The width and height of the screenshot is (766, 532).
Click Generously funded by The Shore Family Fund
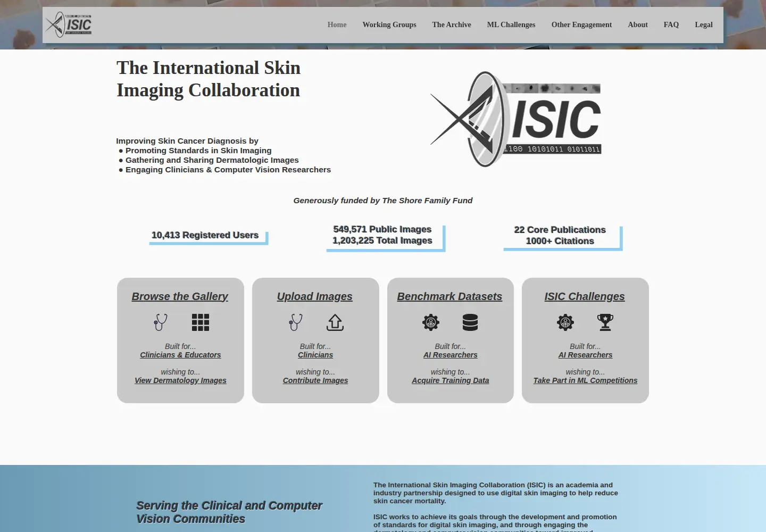click(x=383, y=201)
